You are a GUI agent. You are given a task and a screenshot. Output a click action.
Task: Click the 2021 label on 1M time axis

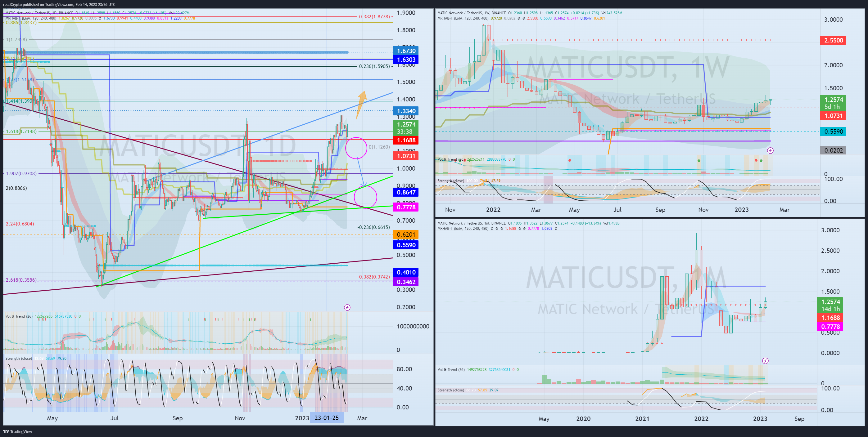[x=642, y=419]
